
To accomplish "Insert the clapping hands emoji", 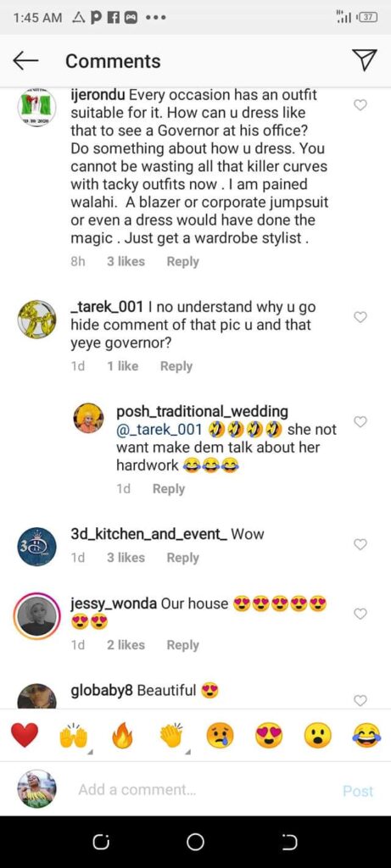I will [171, 736].
